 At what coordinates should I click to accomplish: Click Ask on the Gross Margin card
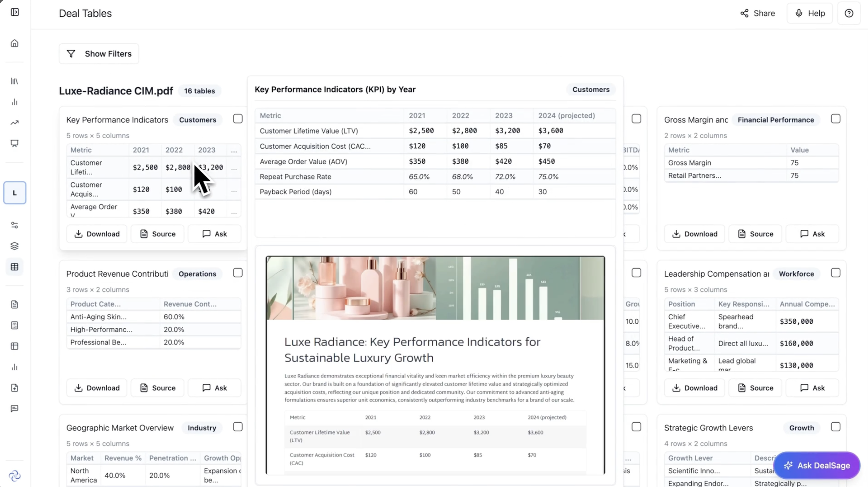[812, 234]
